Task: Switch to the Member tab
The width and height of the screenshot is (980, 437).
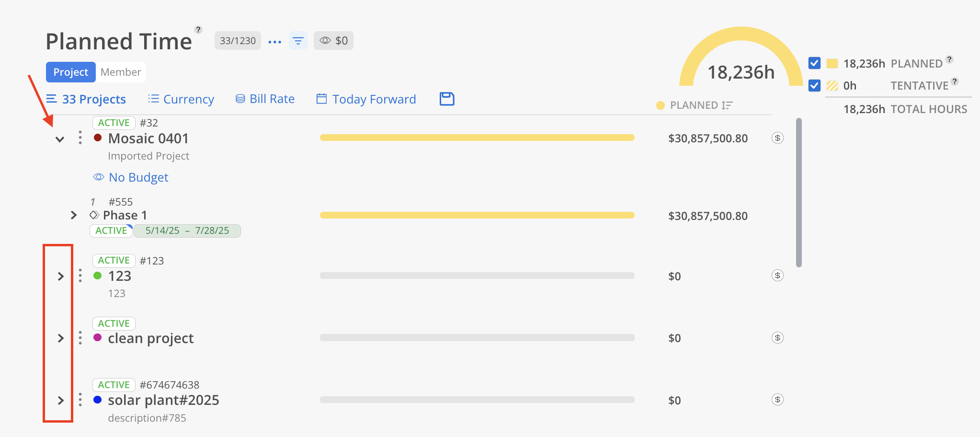Action: coord(121,72)
